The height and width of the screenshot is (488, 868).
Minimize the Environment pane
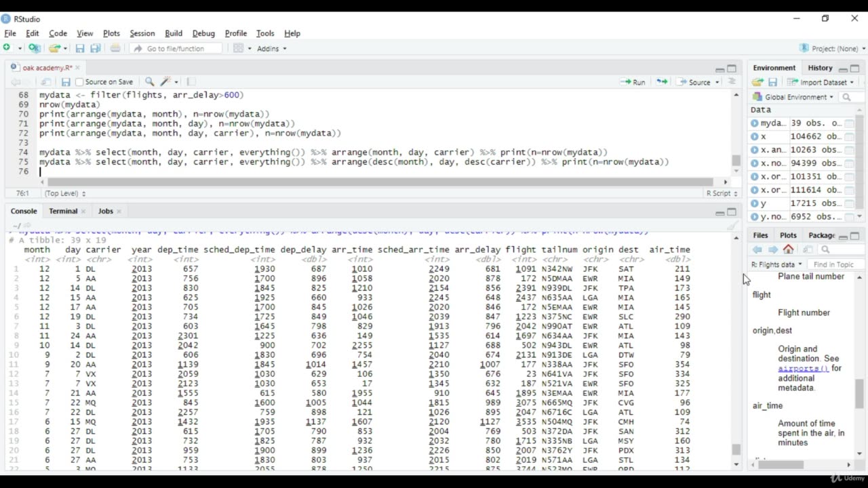point(843,68)
